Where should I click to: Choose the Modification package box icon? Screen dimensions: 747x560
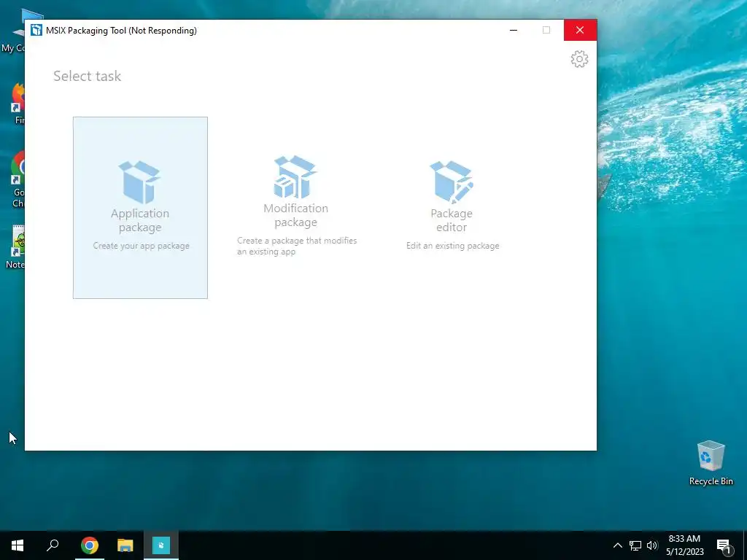point(295,176)
